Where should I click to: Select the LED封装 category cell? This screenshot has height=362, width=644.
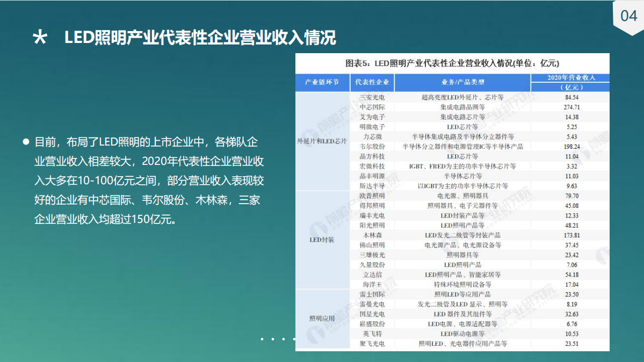point(322,240)
